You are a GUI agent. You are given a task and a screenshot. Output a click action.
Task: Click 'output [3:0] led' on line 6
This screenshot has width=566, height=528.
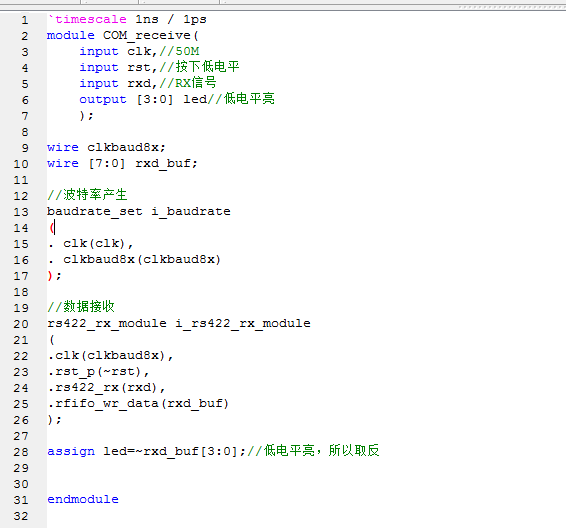click(x=143, y=99)
